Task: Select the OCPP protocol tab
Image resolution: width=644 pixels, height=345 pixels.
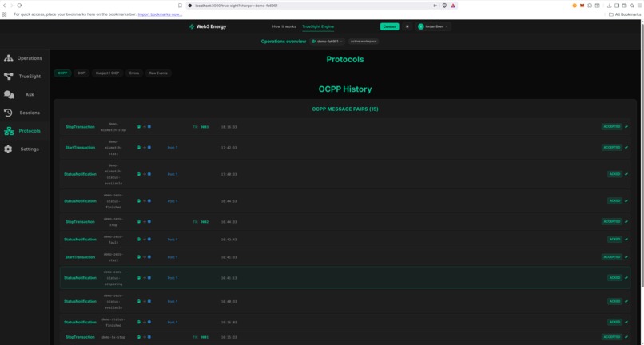Action: point(62,73)
